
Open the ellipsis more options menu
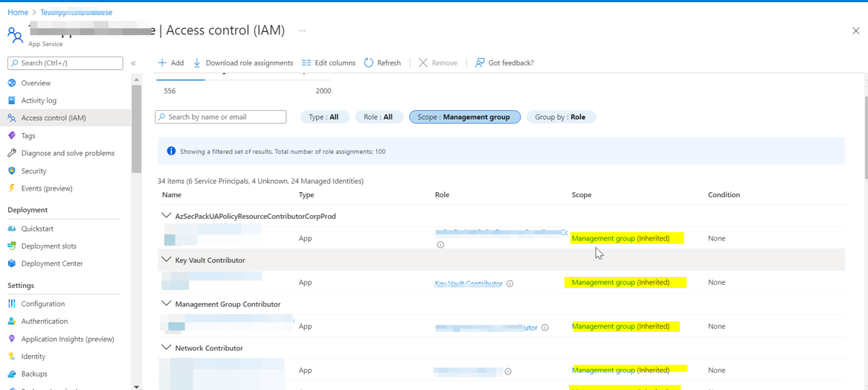tap(302, 31)
